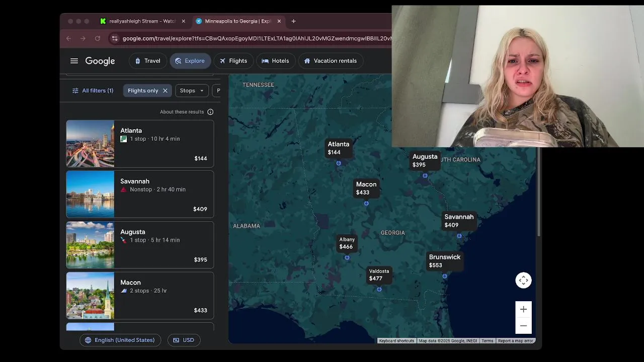Click Augusta 1 stop 5 hr 14 min text
The width and height of the screenshot is (644, 362).
point(154,240)
